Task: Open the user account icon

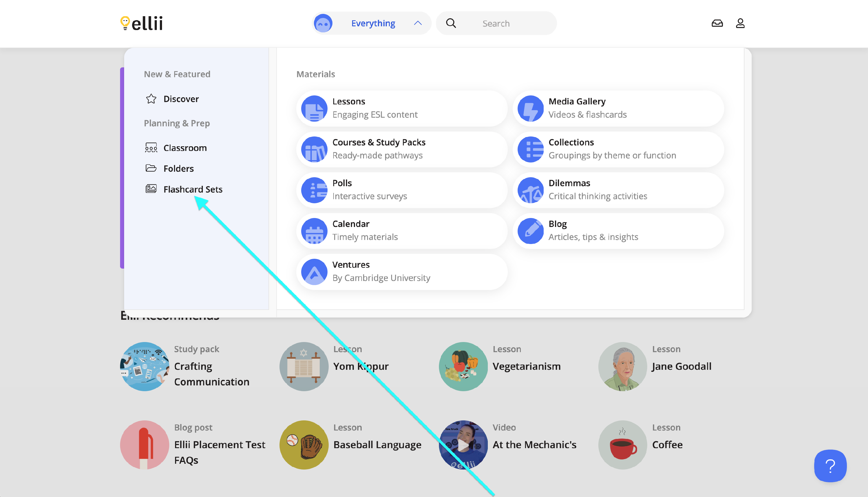Action: [740, 23]
